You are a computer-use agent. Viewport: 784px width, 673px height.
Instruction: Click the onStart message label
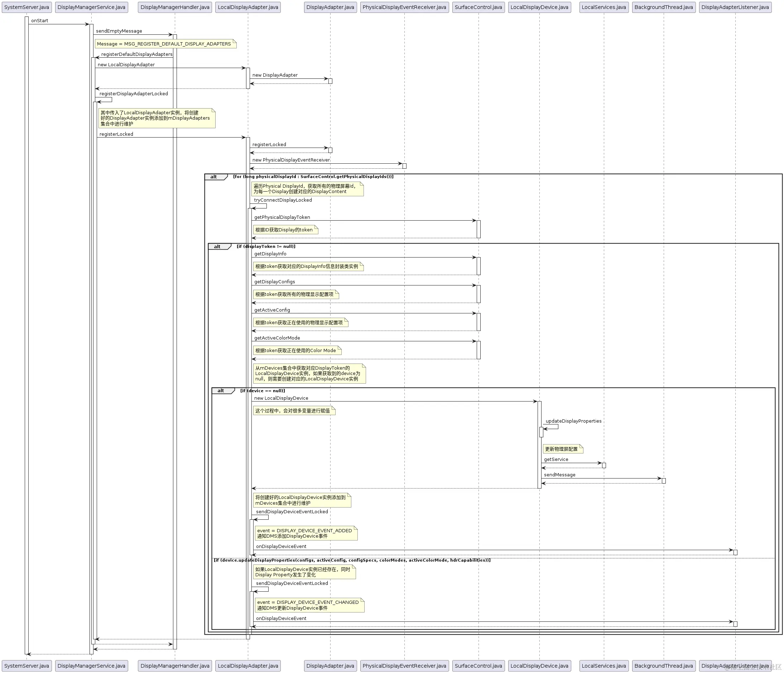39,21
